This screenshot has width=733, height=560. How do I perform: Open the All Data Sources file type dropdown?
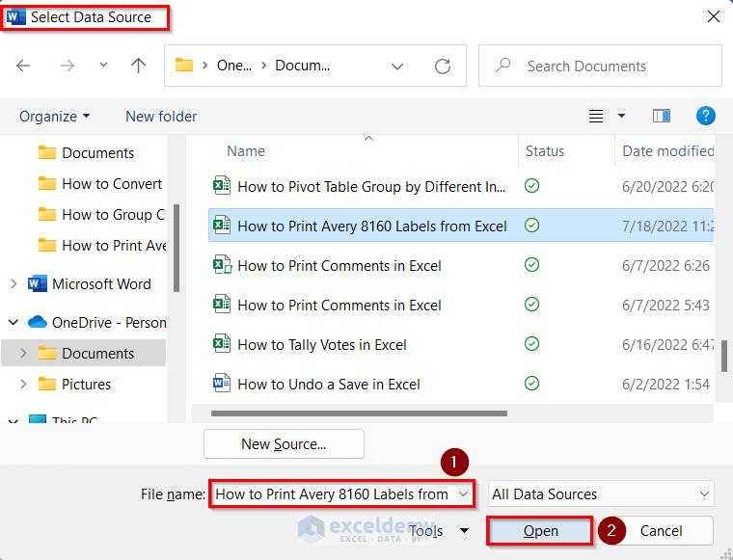pos(600,493)
